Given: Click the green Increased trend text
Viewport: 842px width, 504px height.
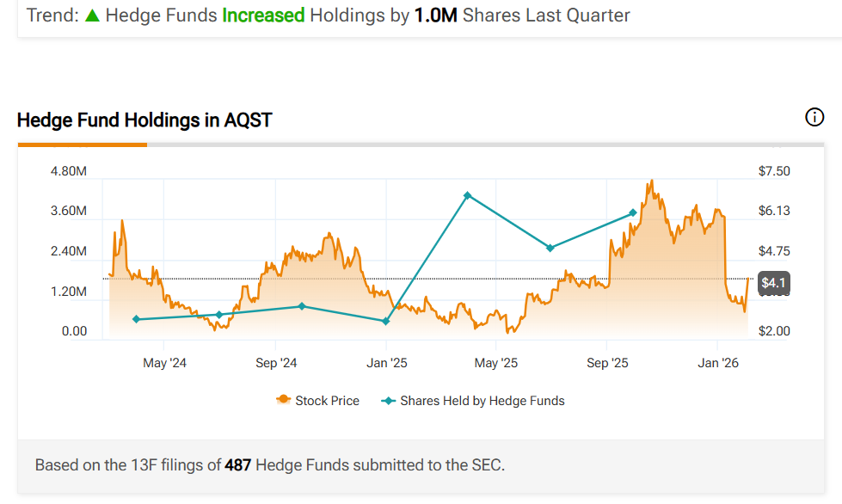Looking at the screenshot, I should [263, 15].
